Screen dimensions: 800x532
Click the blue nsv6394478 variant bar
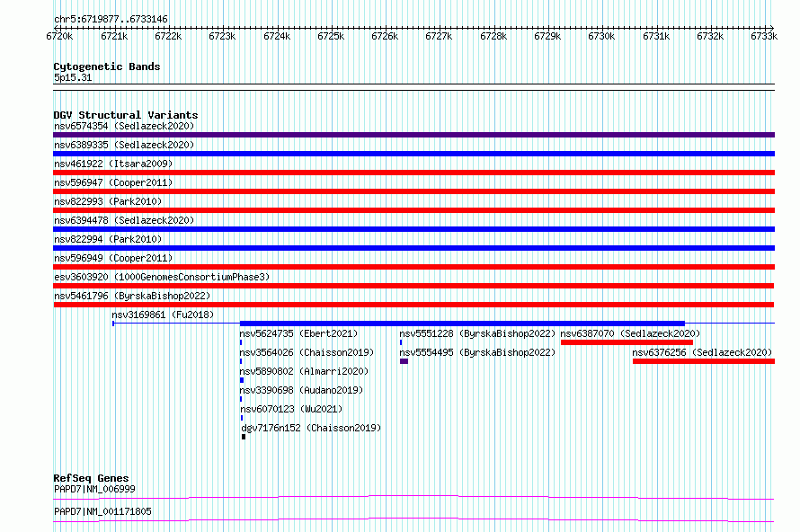click(x=413, y=229)
